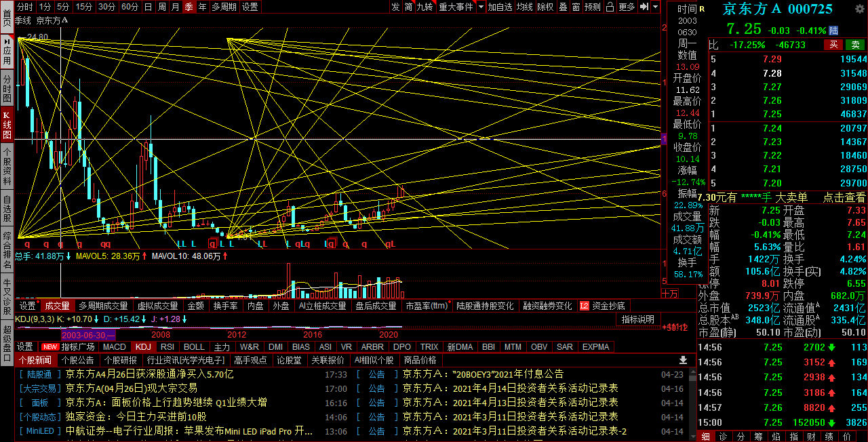This screenshot has width=868, height=442.
Task: Click the 卖 (sell) icon
Action: pyautogui.click(x=856, y=45)
